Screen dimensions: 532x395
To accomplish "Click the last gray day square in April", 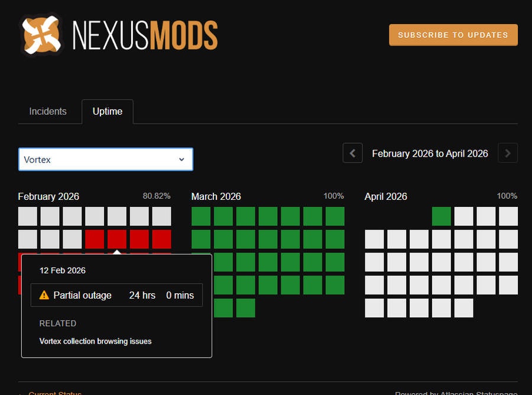I will tap(464, 308).
